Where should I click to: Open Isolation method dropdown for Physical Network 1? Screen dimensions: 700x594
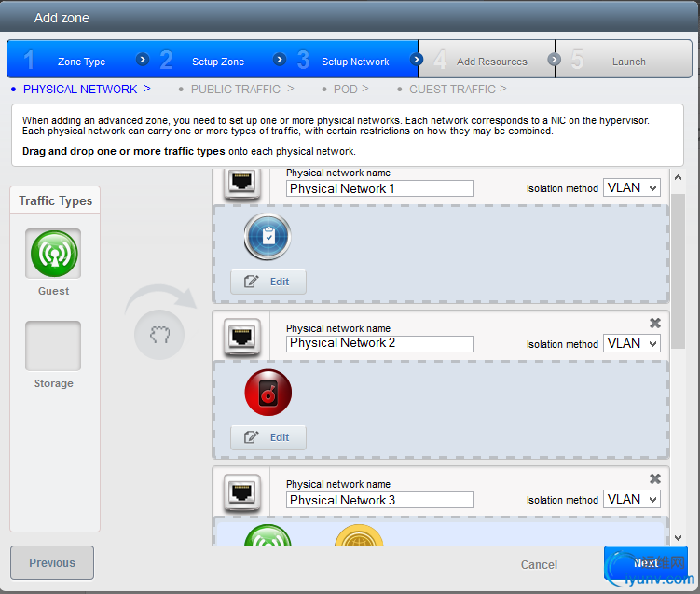(x=632, y=188)
